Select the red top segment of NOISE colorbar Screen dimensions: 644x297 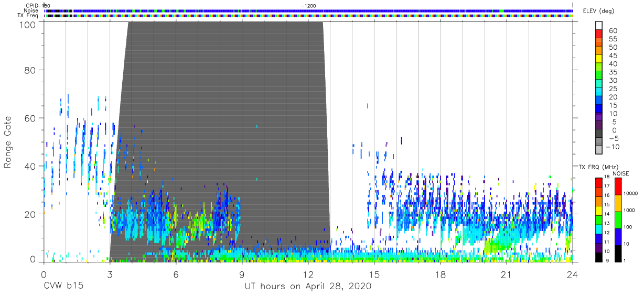tap(618, 186)
